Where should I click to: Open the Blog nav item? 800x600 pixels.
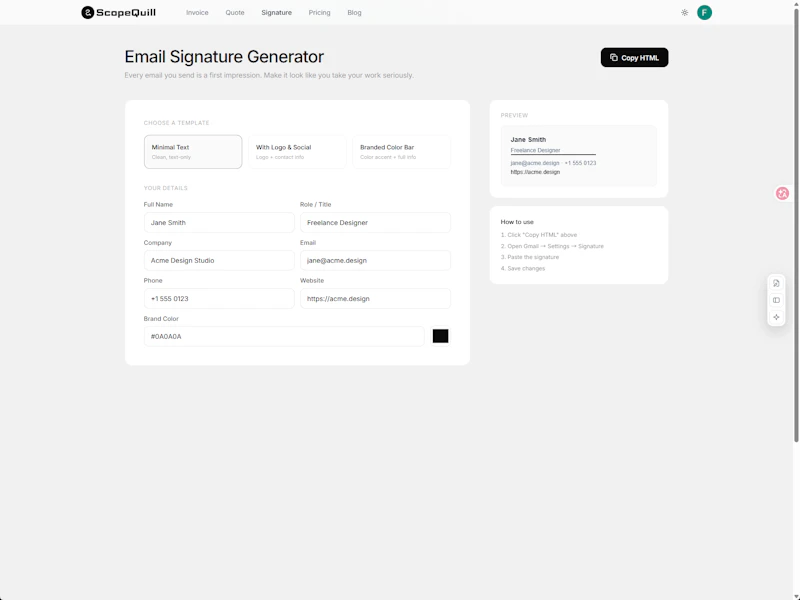click(x=354, y=12)
